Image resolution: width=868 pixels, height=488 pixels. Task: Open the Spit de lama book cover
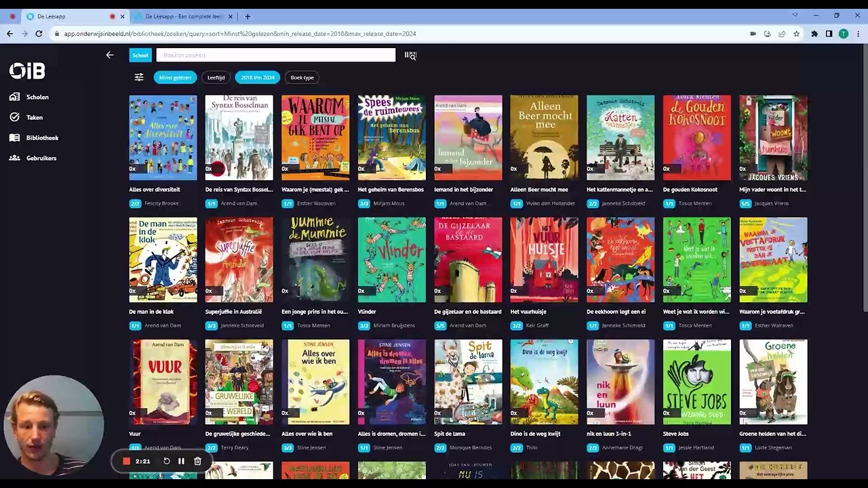pyautogui.click(x=468, y=382)
